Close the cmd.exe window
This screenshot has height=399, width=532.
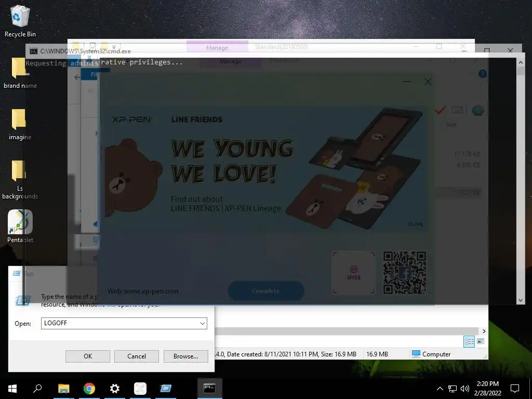tap(510, 50)
